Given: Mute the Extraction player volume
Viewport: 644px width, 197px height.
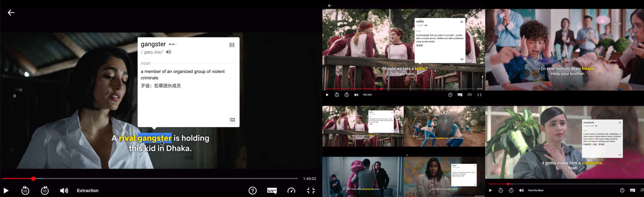Looking at the screenshot, I should tap(64, 191).
